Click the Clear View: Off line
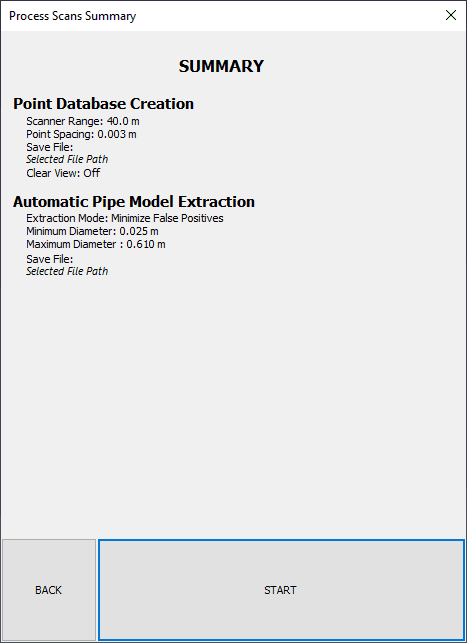The height and width of the screenshot is (643, 467). pyautogui.click(x=63, y=173)
